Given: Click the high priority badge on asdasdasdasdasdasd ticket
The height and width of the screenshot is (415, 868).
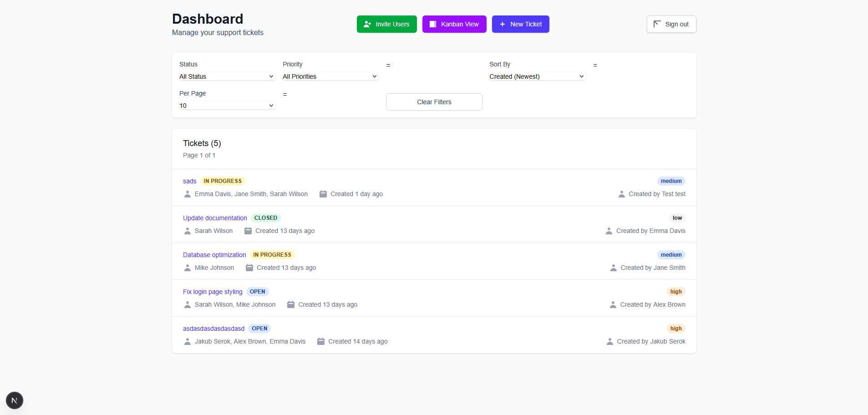Looking at the screenshot, I should (x=675, y=328).
